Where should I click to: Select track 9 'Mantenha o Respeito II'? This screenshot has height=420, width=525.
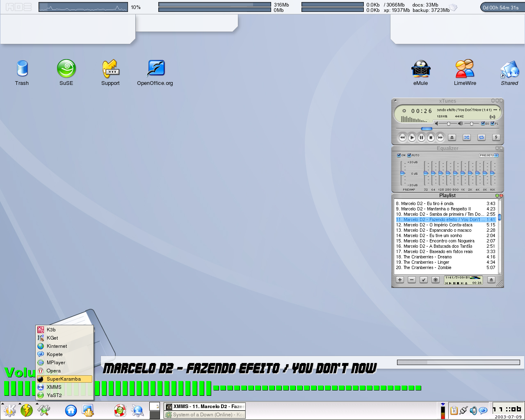click(x=445, y=209)
